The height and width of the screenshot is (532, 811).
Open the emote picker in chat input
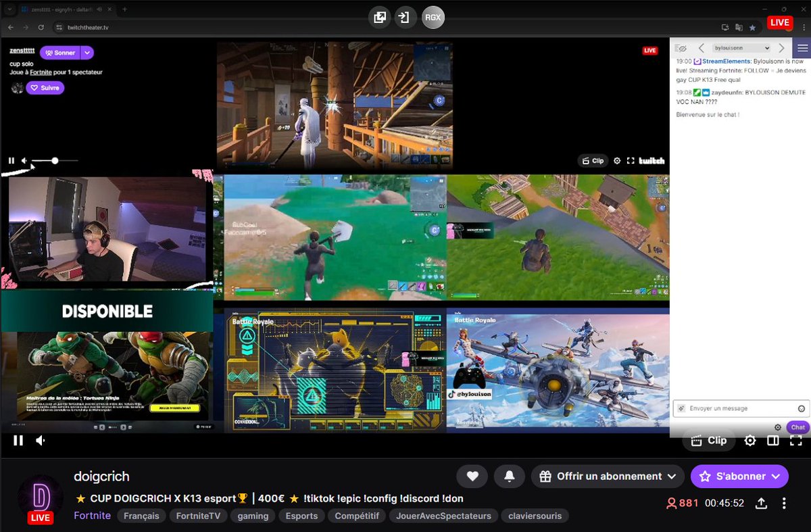tap(802, 408)
